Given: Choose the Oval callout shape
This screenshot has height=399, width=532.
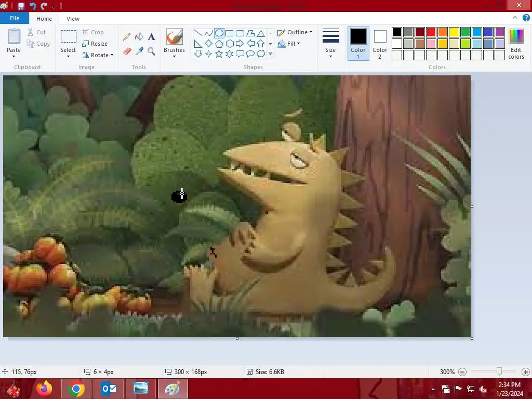Looking at the screenshot, I should (250, 54).
